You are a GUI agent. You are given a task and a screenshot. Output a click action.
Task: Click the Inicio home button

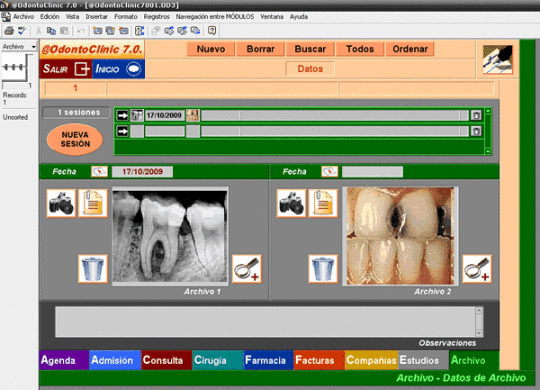(x=118, y=69)
